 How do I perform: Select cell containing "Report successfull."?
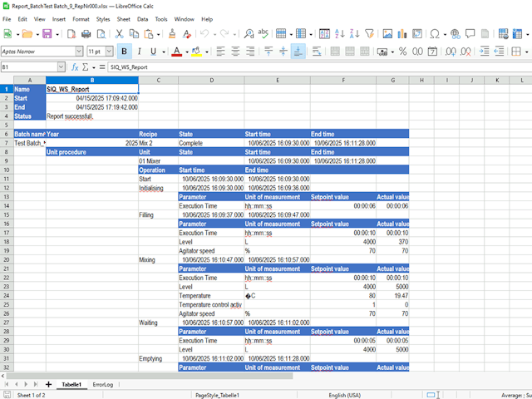92,116
